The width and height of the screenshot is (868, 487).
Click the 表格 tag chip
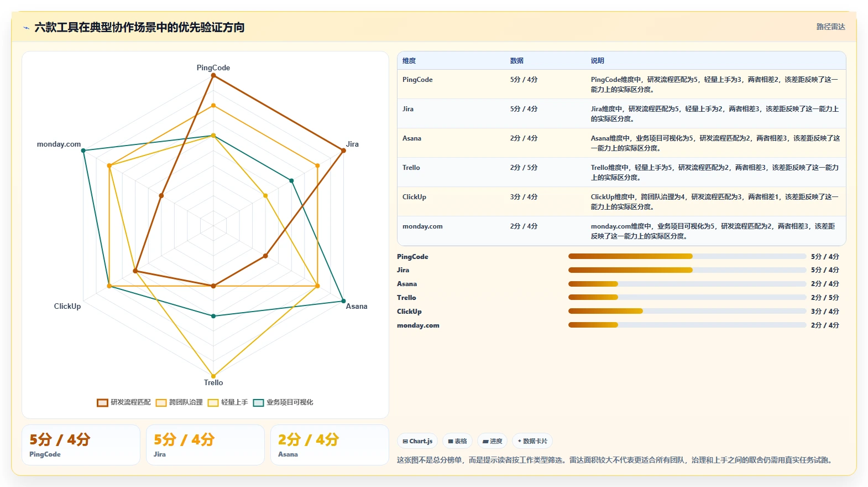tap(457, 441)
